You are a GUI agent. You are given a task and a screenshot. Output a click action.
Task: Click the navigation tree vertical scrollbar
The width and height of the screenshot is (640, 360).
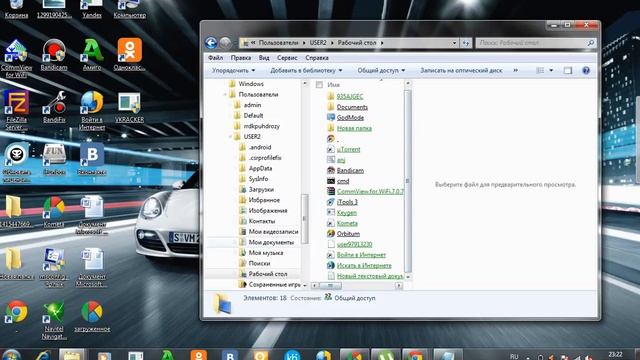coord(304,218)
